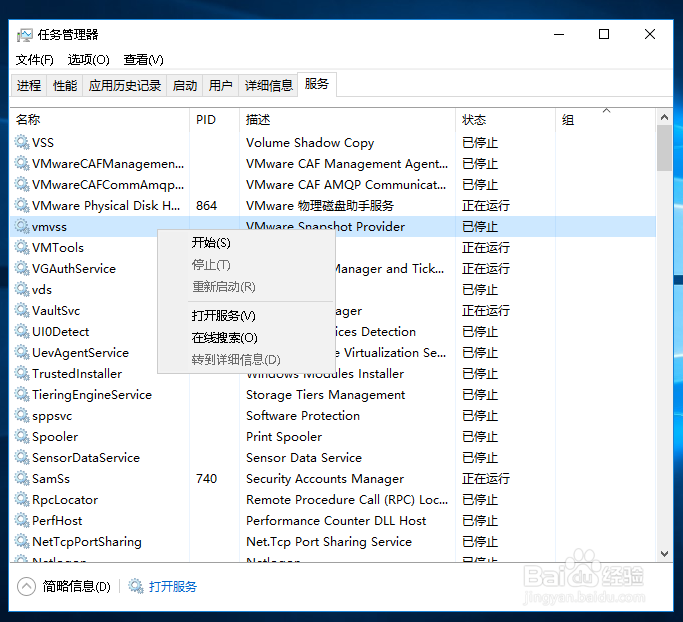Click the gear icon of VGAuthService
This screenshot has width=683, height=622.
(21, 268)
